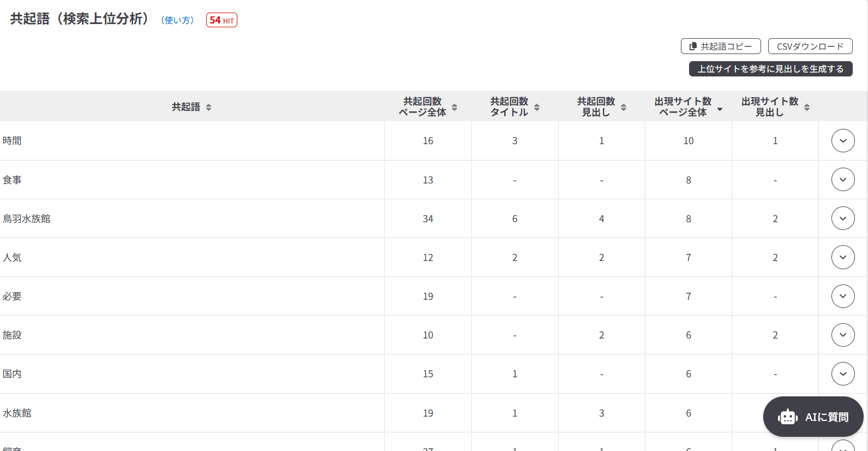This screenshot has width=868, height=451.
Task: Expand the 食事 row chevron
Action: pyautogui.click(x=843, y=180)
